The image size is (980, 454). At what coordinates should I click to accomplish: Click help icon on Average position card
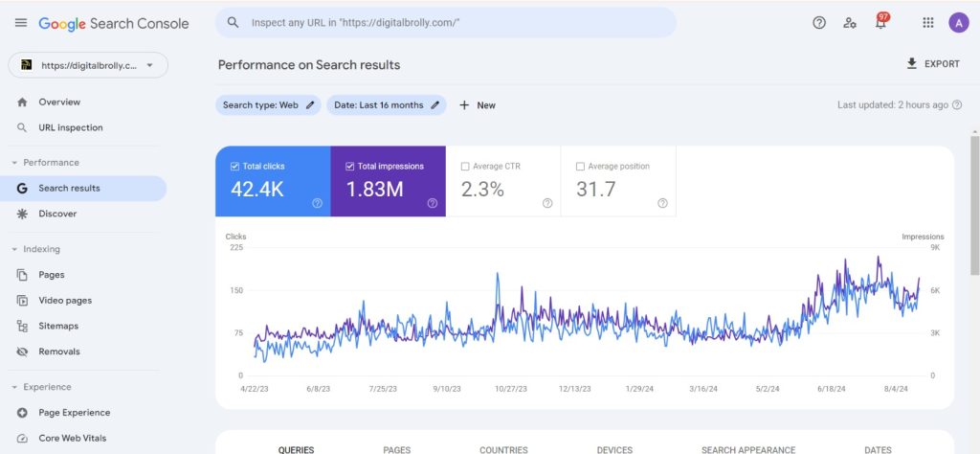662,203
